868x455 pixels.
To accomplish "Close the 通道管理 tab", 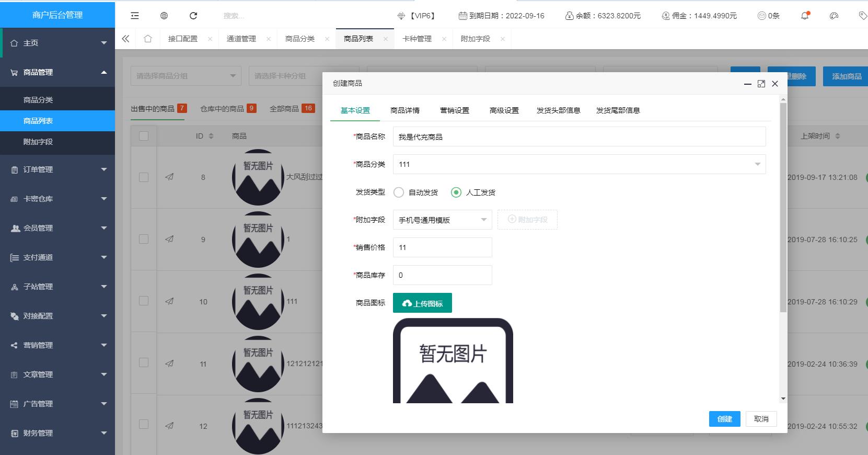I will click(269, 39).
